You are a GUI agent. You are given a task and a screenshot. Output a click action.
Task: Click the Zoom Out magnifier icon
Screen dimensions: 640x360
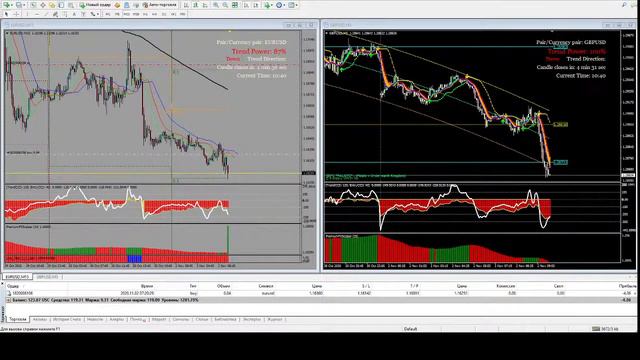[x=225, y=5]
